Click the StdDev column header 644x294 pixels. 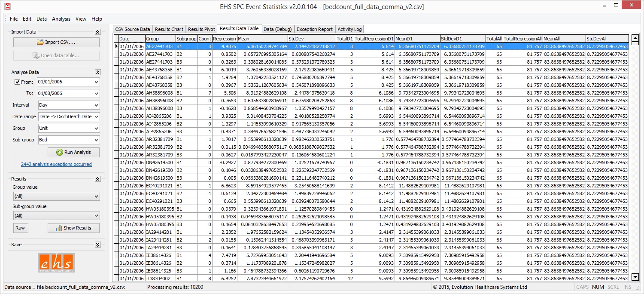click(311, 39)
